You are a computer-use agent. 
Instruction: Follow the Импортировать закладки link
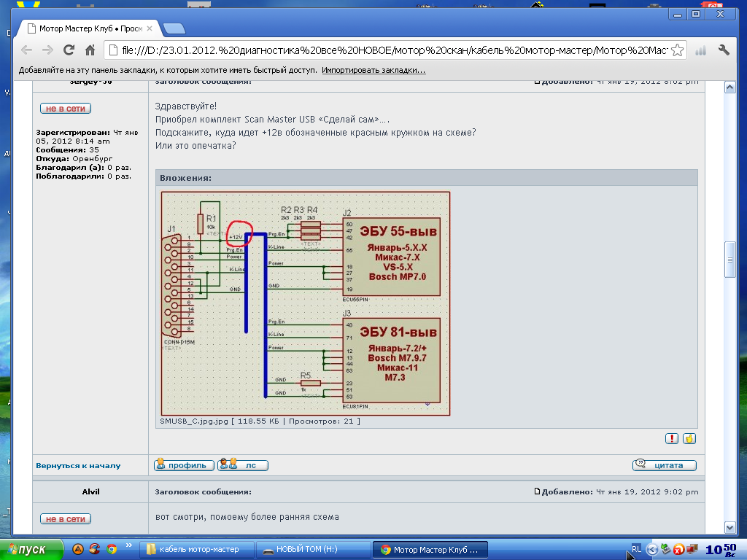[x=373, y=71]
